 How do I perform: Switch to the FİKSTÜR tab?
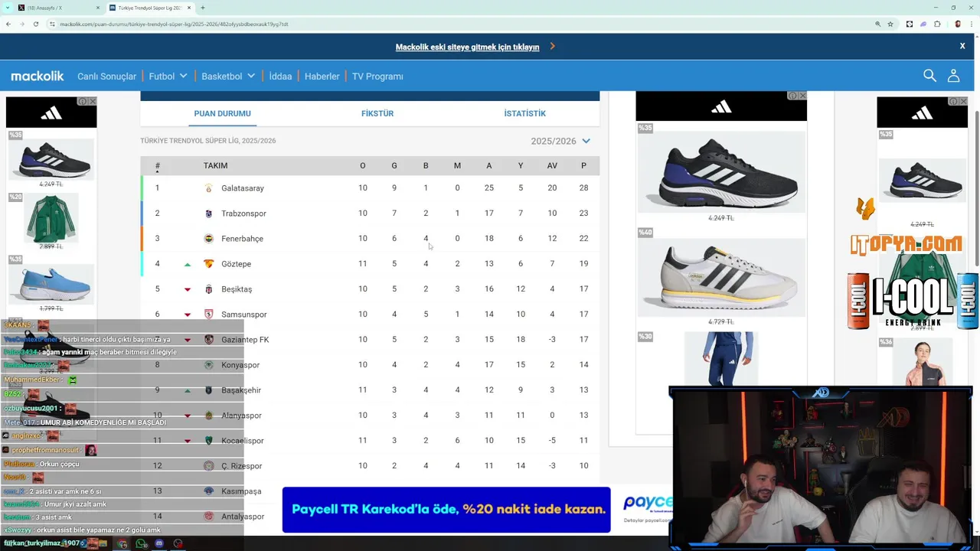tap(377, 113)
